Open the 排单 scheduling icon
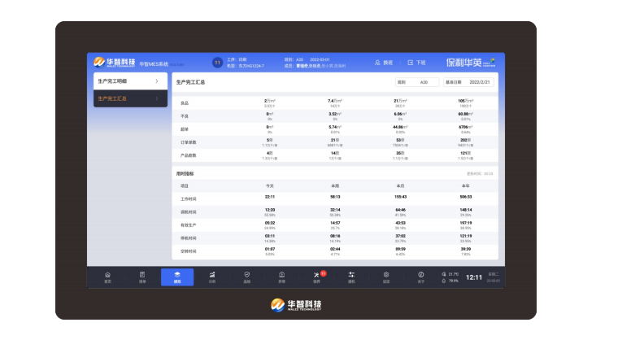644x340 pixels. coord(142,277)
